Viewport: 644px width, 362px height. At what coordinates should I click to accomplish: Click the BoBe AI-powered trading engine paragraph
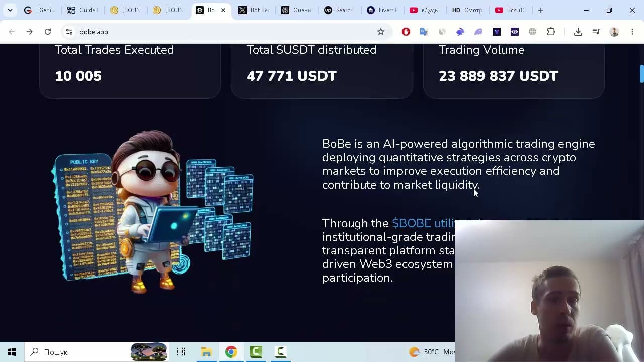(458, 164)
